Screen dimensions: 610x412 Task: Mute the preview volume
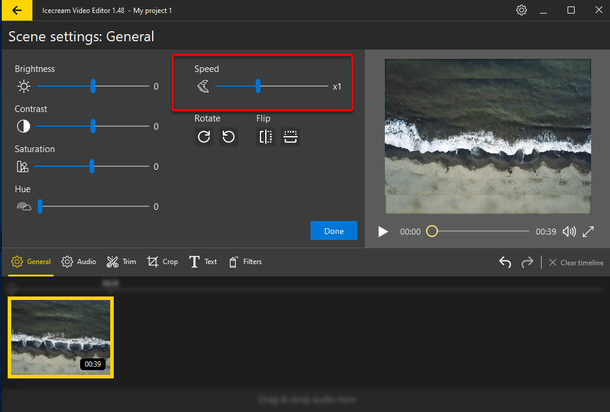tap(569, 231)
